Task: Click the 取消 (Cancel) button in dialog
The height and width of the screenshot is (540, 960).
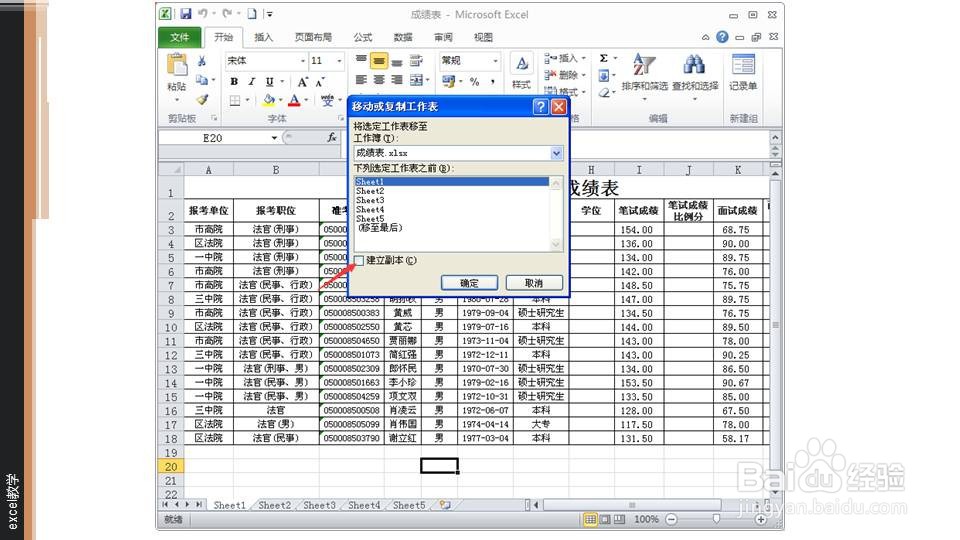Action: [x=534, y=283]
